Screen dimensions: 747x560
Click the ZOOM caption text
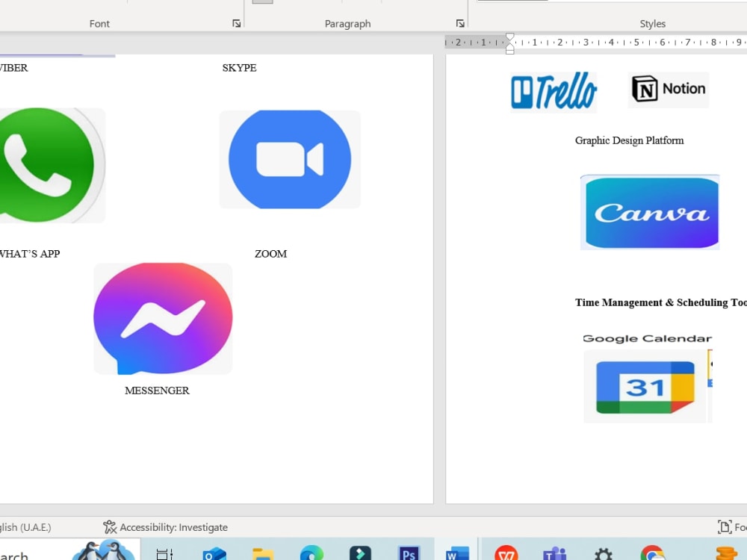(270, 254)
